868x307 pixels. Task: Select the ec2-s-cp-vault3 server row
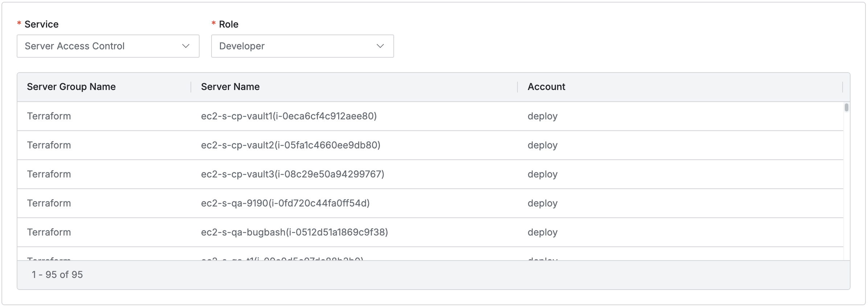pos(292,174)
